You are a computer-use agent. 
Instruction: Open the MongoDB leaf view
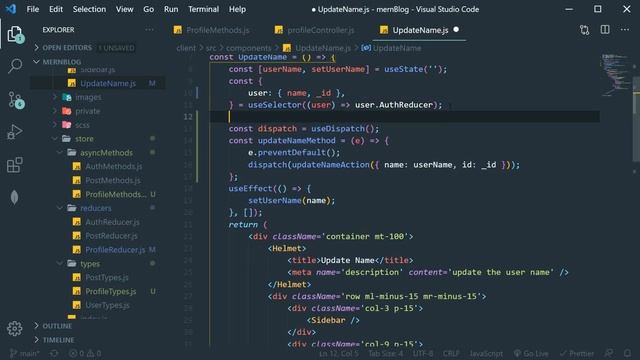point(14,198)
